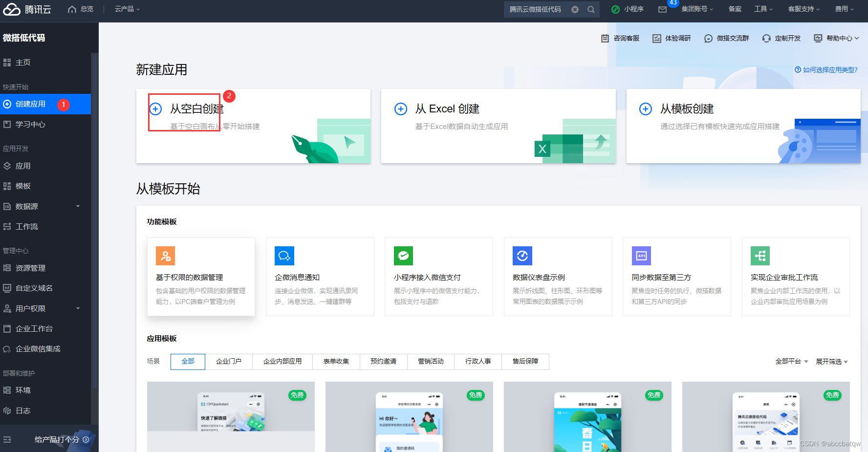Click the 学习中心 icon
The width and height of the screenshot is (868, 452).
click(x=7, y=124)
